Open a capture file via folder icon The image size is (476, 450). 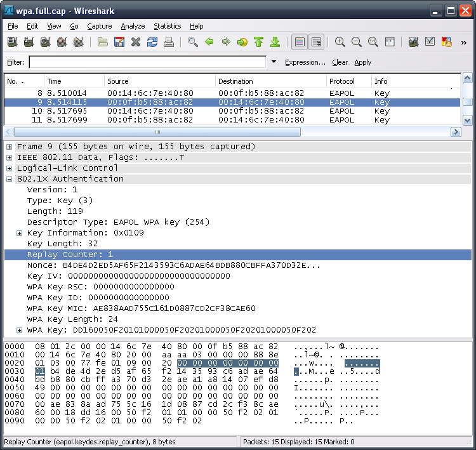pyautogui.click(x=103, y=42)
